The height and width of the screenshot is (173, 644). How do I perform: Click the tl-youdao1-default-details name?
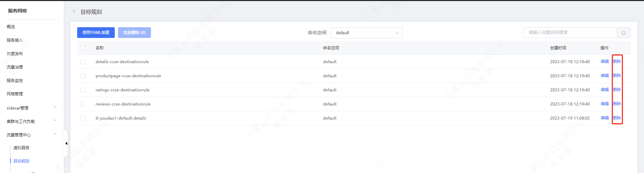coord(121,118)
